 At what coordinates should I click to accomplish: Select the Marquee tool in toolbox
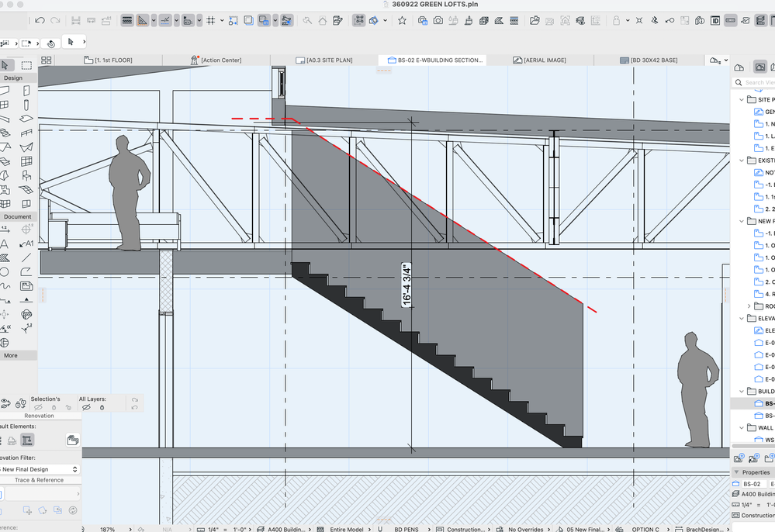(x=26, y=65)
